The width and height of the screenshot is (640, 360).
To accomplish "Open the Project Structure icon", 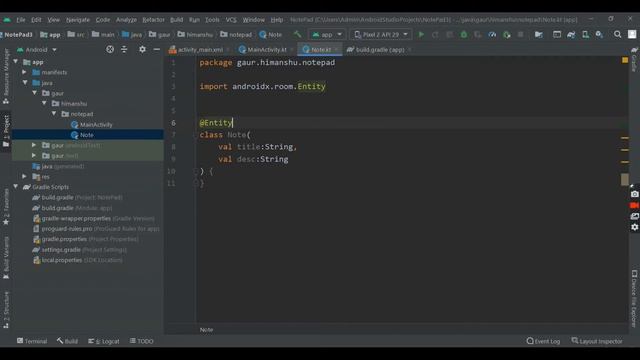I will pyautogui.click(x=538, y=35).
